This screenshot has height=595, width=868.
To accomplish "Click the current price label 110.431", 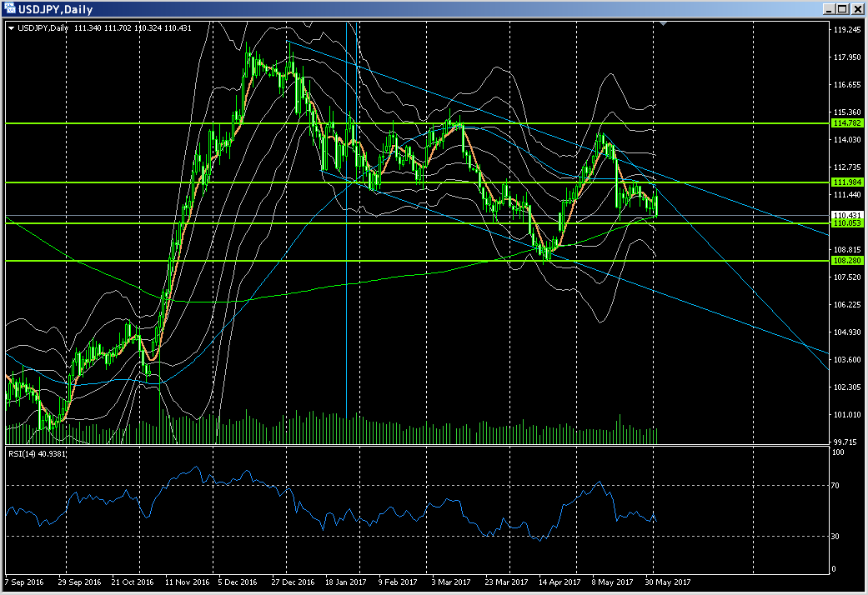I will tap(846, 215).
